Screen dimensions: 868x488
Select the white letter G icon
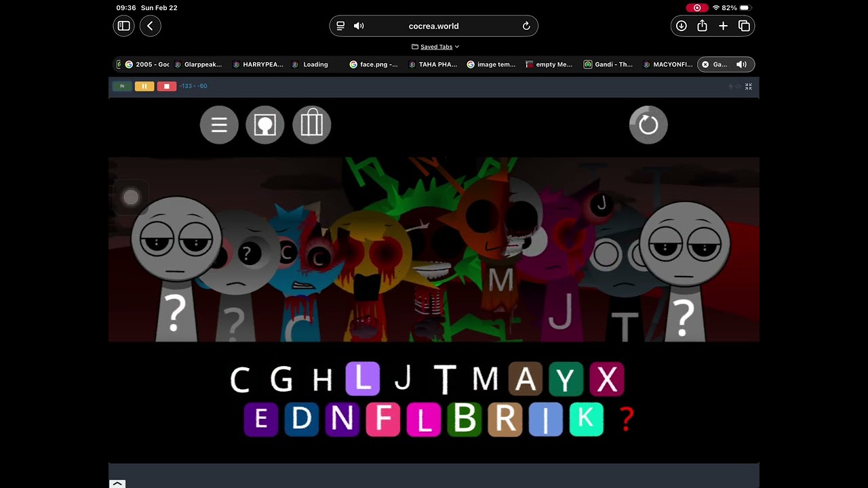[281, 380]
